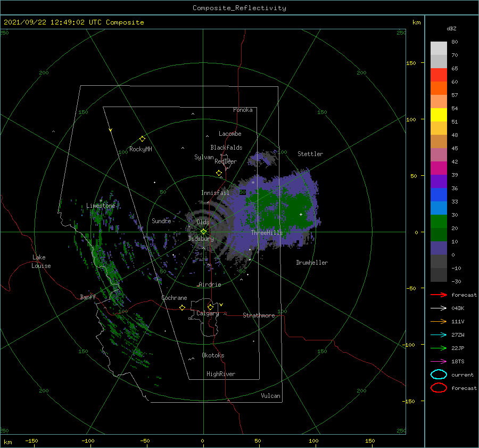
Task: Click the Innisfail city label
Action: tap(215, 193)
